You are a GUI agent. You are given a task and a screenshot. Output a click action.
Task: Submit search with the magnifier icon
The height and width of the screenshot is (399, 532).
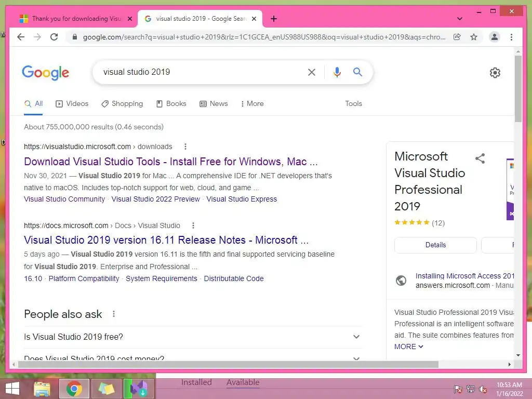[x=357, y=72]
